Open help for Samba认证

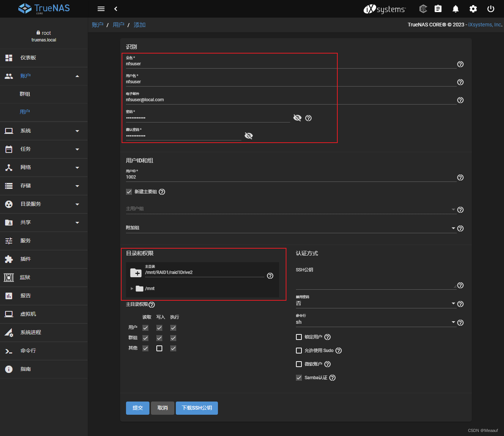coord(332,378)
